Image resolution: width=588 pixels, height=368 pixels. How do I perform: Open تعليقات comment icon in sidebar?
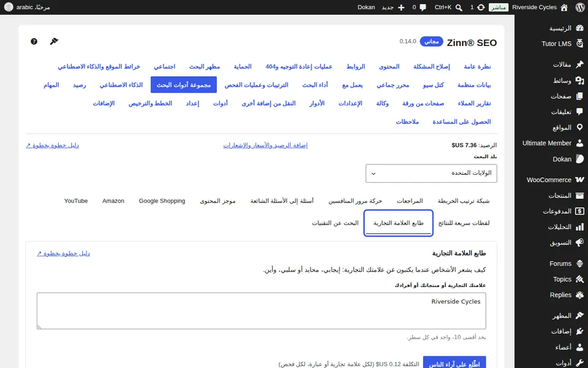pos(580,112)
